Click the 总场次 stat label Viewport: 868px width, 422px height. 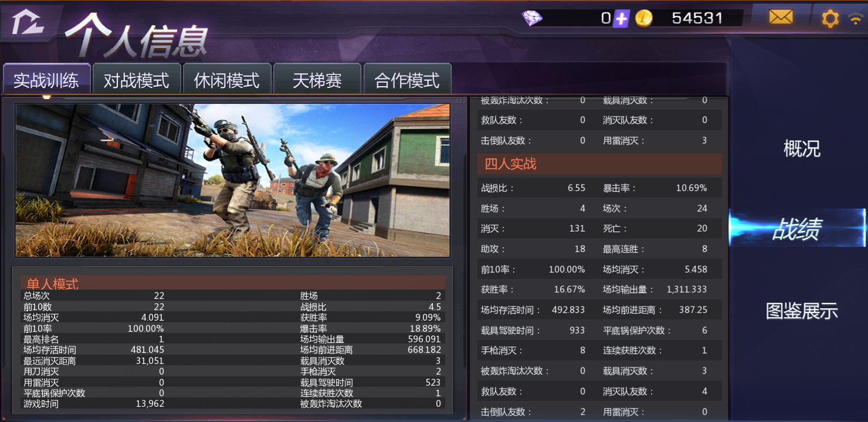pos(36,296)
